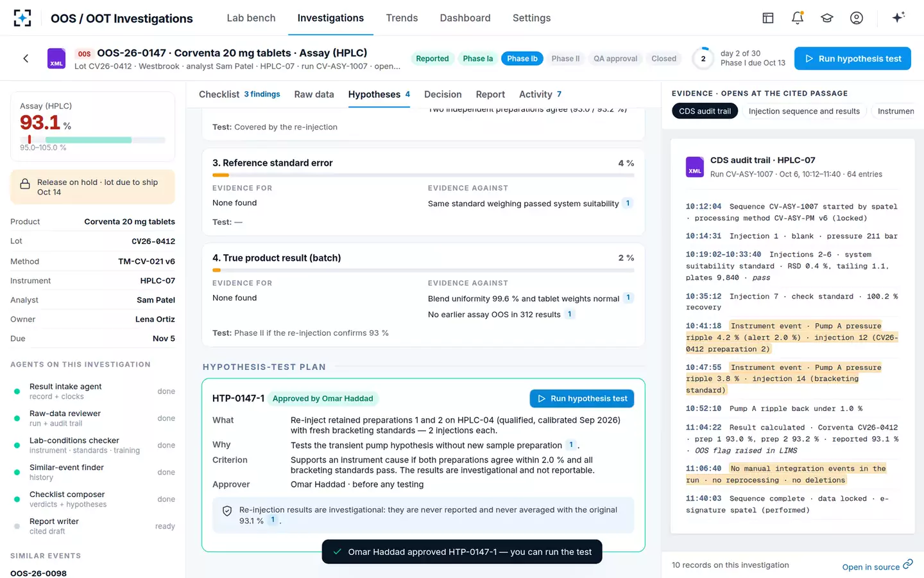Click Reference standard error probability bar
The width and height of the screenshot is (924, 578).
[424, 175]
